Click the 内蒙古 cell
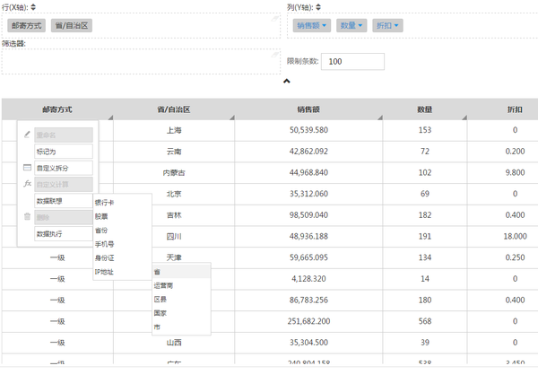This screenshot has height=392, width=538. click(174, 172)
